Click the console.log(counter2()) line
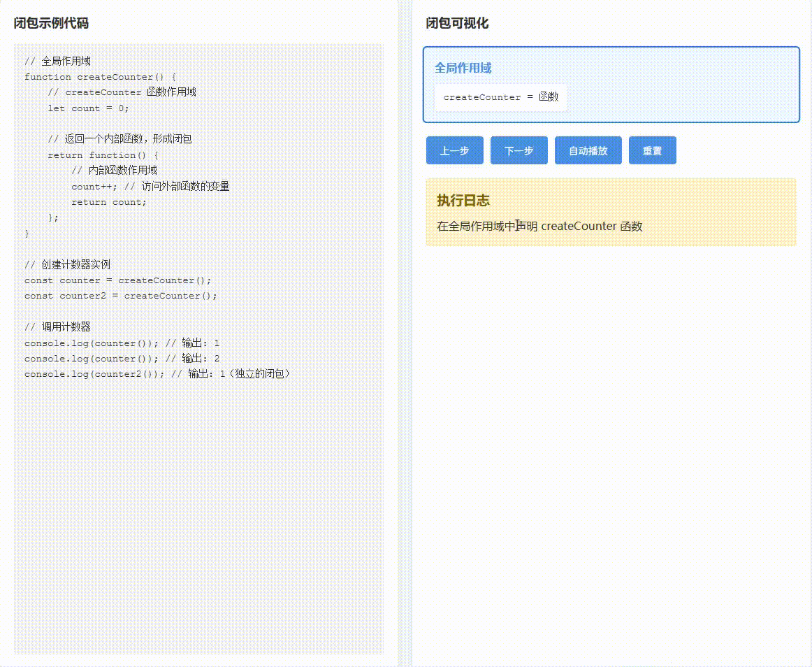The width and height of the screenshot is (812, 667). point(157,374)
